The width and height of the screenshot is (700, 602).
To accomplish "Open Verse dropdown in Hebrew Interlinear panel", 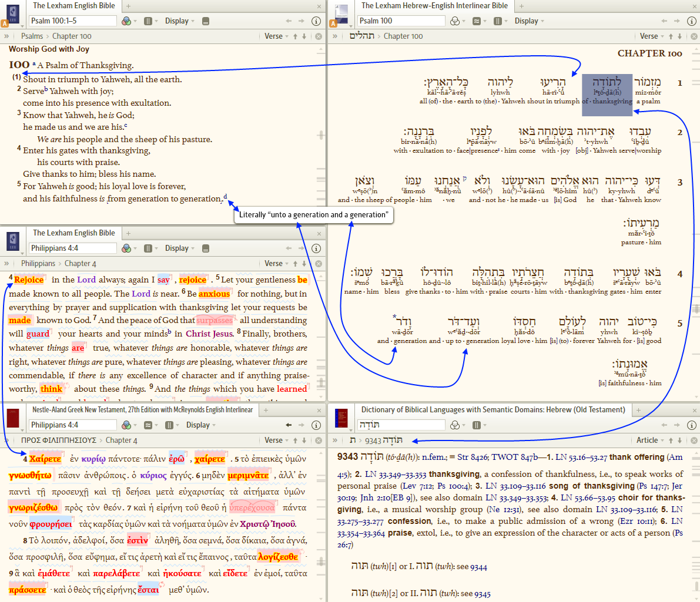I will tap(651, 36).
